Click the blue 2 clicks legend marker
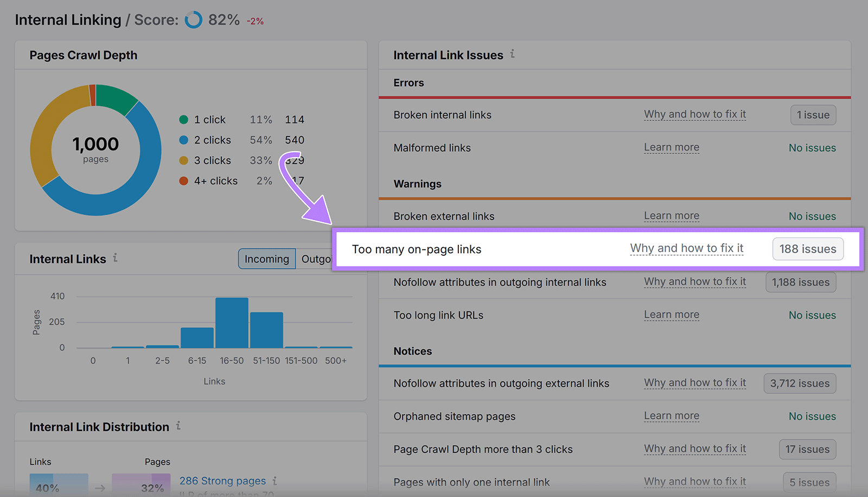The height and width of the screenshot is (497, 868). 184,140
